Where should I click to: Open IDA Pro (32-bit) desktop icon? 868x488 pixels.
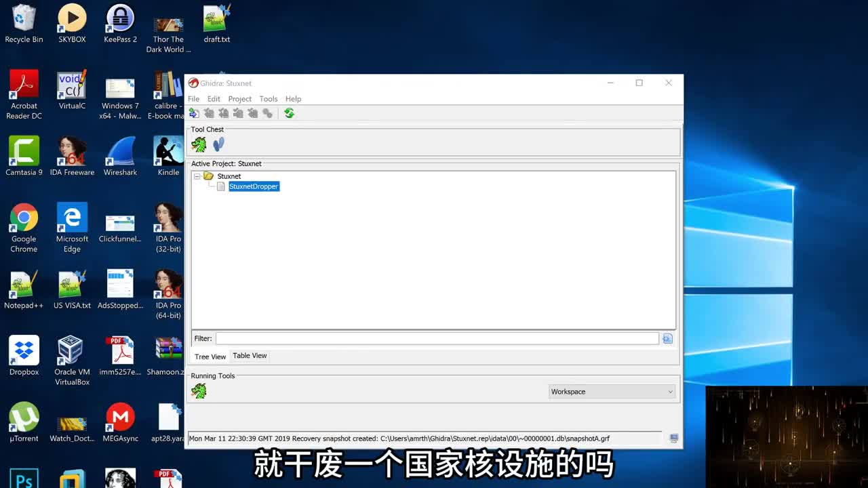point(168,228)
